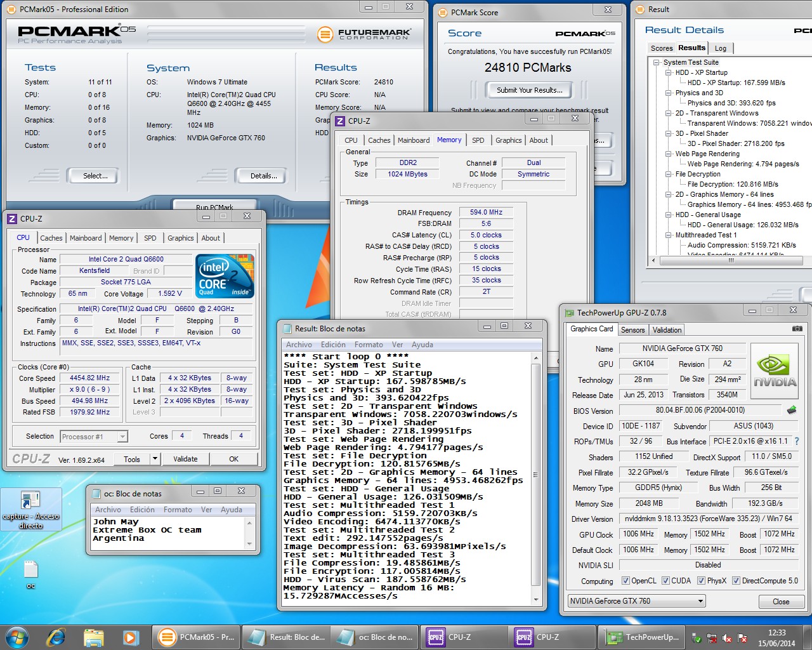Open the Scores tab in Result window
This screenshot has width=812, height=650.
pyautogui.click(x=661, y=48)
